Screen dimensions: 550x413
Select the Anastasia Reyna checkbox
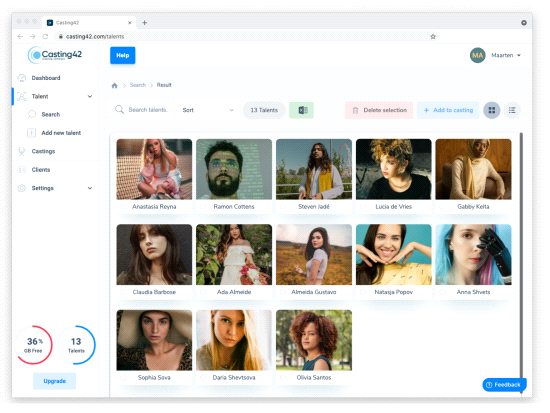[123, 207]
